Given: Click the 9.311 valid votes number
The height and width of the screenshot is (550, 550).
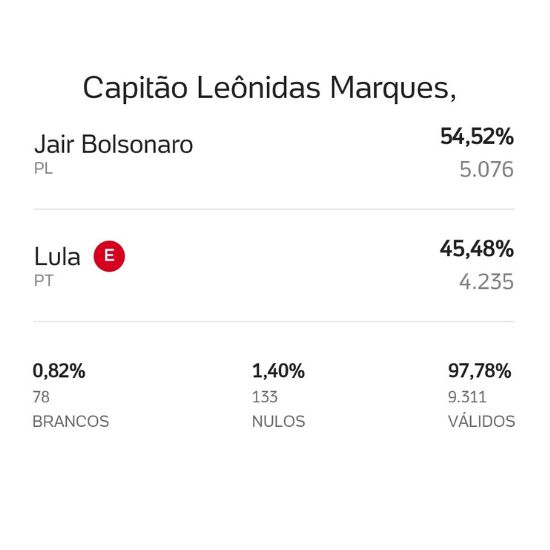Looking at the screenshot, I should pos(467,397).
